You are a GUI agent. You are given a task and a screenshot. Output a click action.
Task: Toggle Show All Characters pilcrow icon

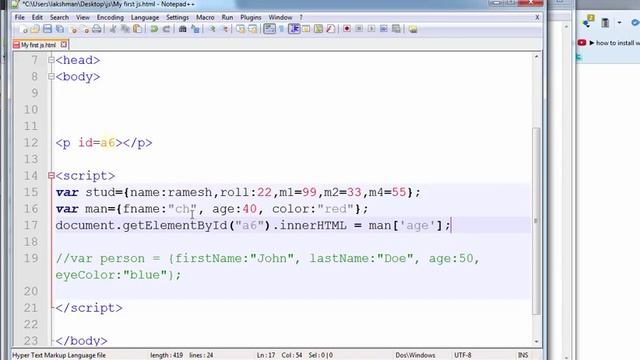click(x=282, y=29)
